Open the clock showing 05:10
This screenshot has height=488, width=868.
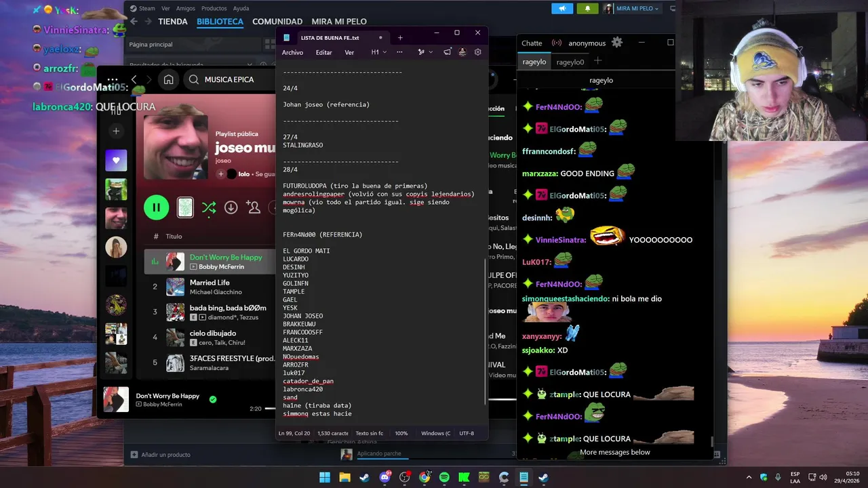click(x=847, y=477)
